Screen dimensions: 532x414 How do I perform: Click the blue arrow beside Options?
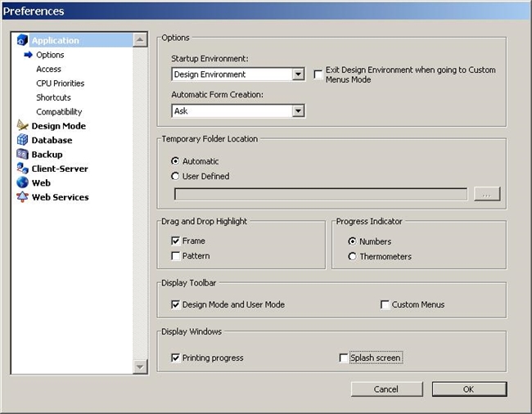coord(28,55)
